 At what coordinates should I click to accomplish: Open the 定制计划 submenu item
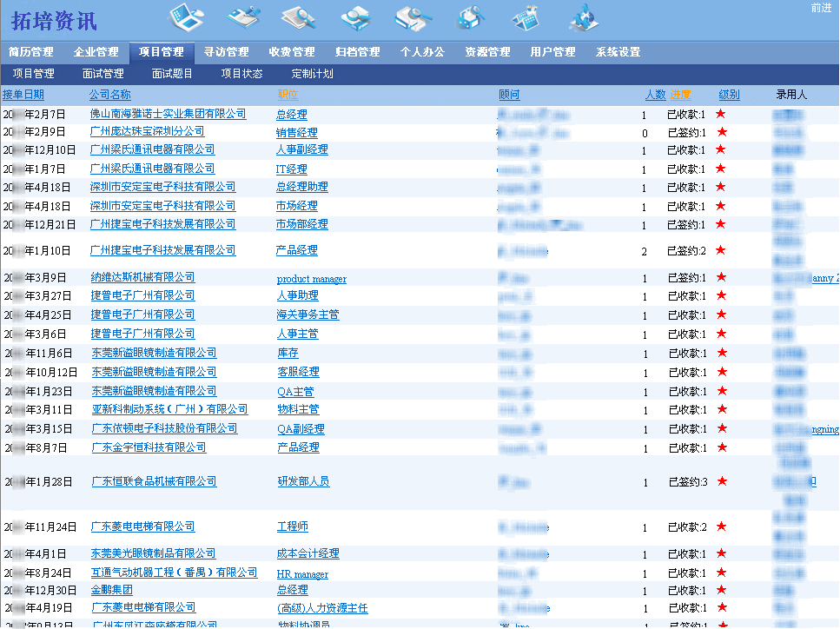[313, 73]
